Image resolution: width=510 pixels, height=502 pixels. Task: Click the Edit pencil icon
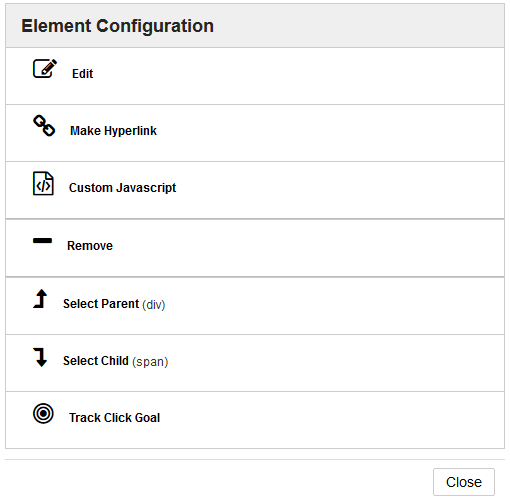click(x=45, y=68)
